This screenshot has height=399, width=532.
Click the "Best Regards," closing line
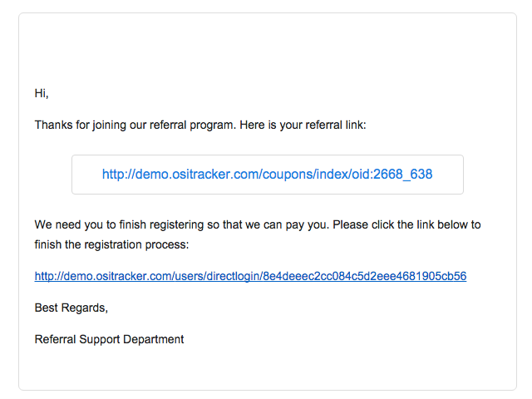click(71, 308)
